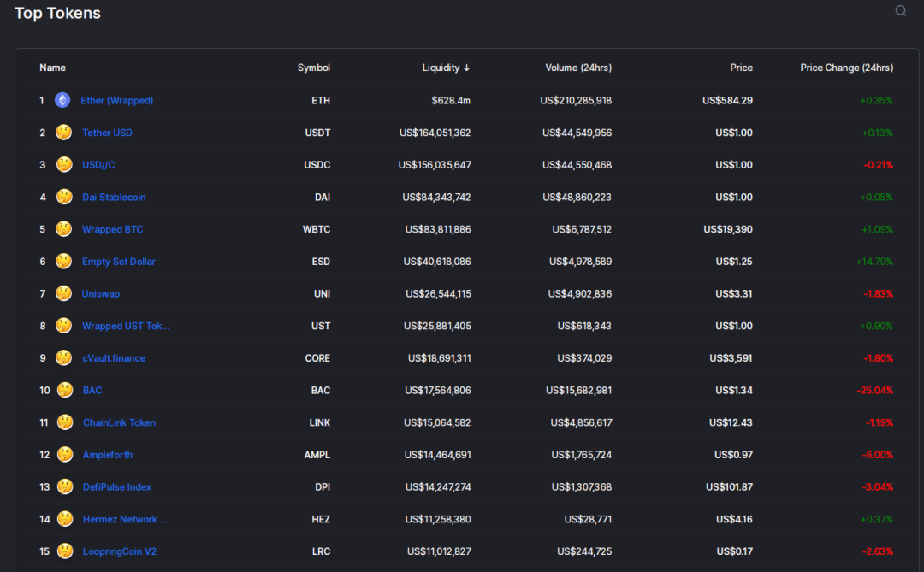Sort by the Name column header
Image resolution: width=924 pixels, height=572 pixels.
tap(52, 68)
